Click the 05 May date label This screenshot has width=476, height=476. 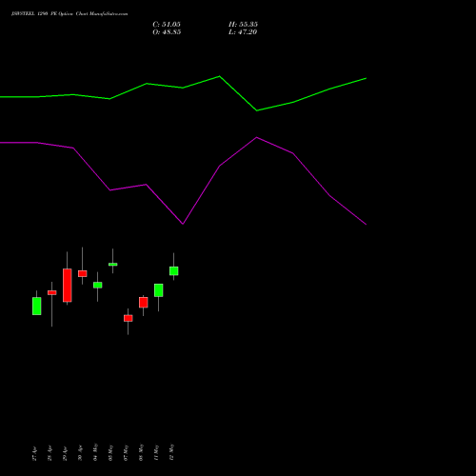point(110,452)
